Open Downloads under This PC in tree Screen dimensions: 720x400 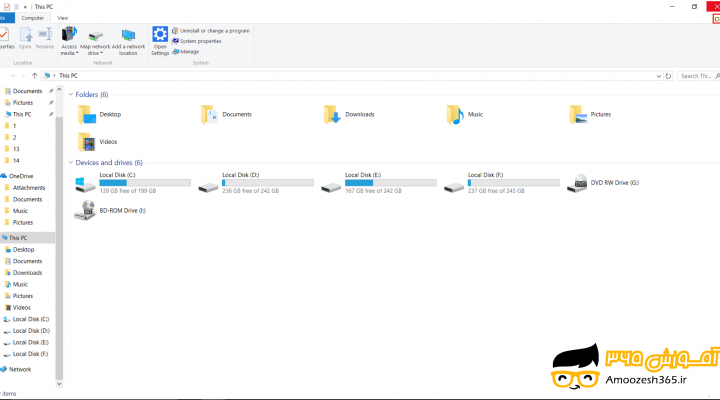click(27, 273)
